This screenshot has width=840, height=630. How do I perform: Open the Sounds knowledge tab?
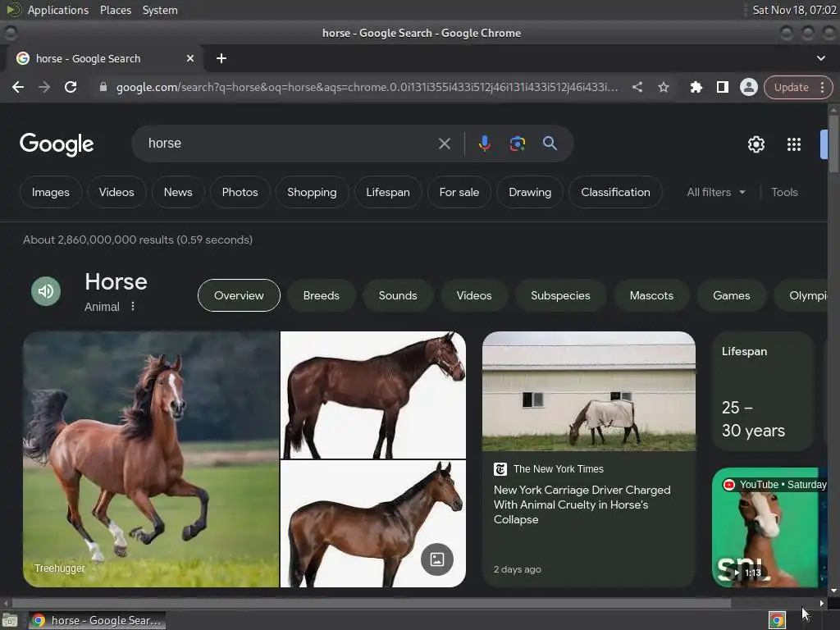click(x=398, y=295)
